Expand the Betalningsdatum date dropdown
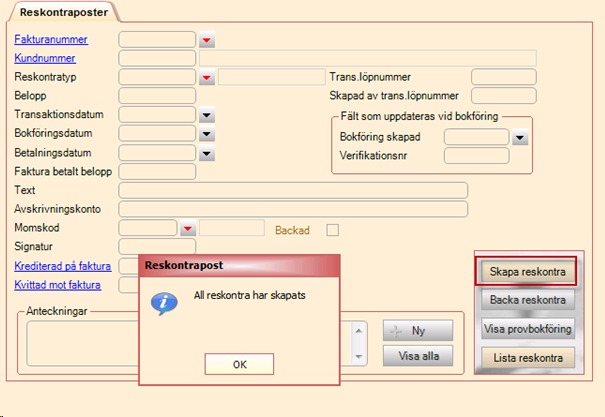Screen dimensions: 605x417 (x=207, y=153)
